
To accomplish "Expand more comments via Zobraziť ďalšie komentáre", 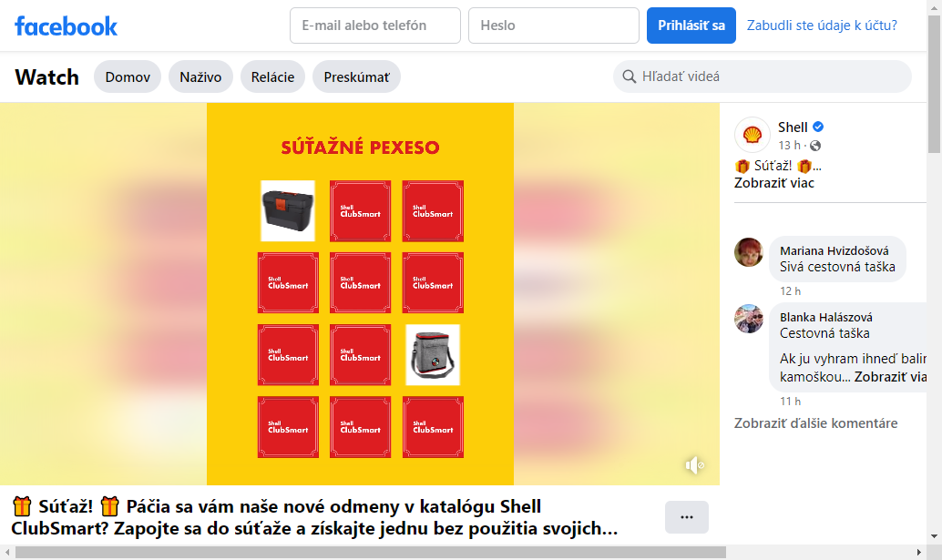I will pos(816,423).
